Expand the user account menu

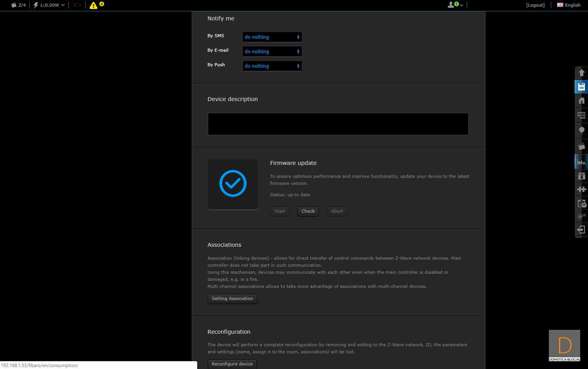pyautogui.click(x=455, y=5)
